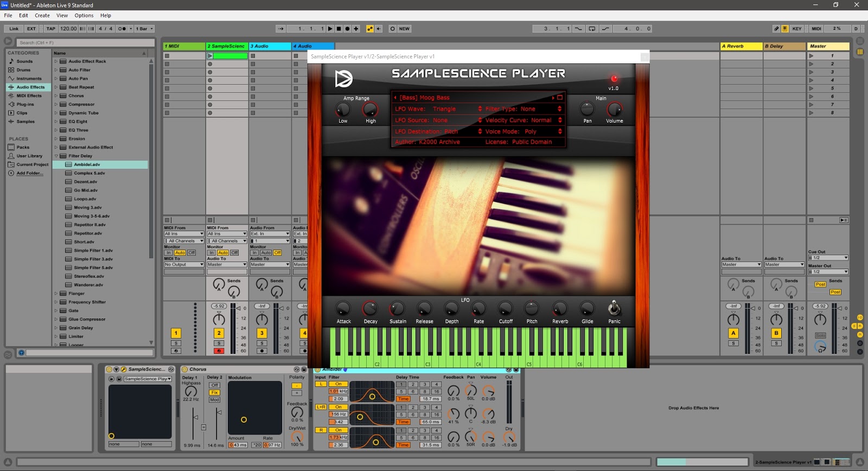Stop playback with the Stop button

pos(339,29)
